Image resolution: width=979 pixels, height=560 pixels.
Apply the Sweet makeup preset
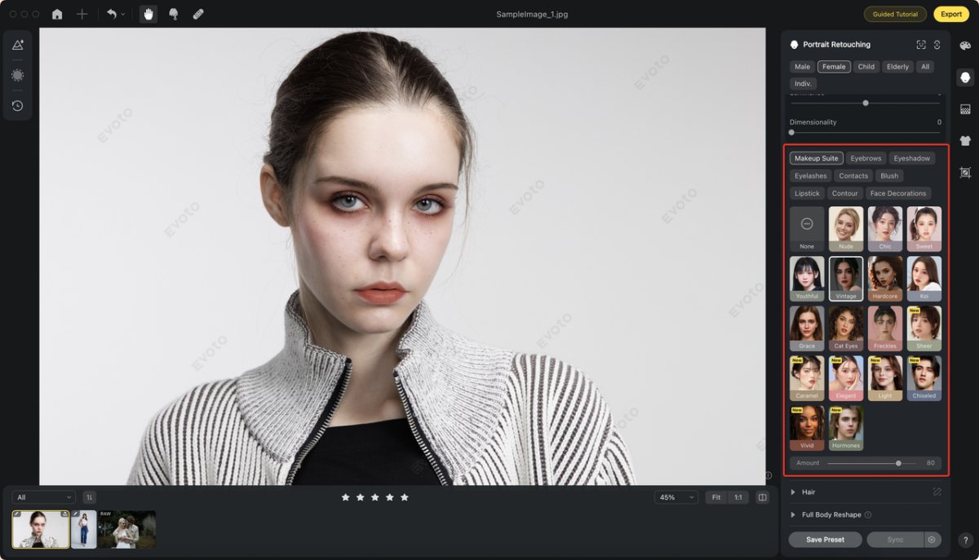pyautogui.click(x=924, y=228)
